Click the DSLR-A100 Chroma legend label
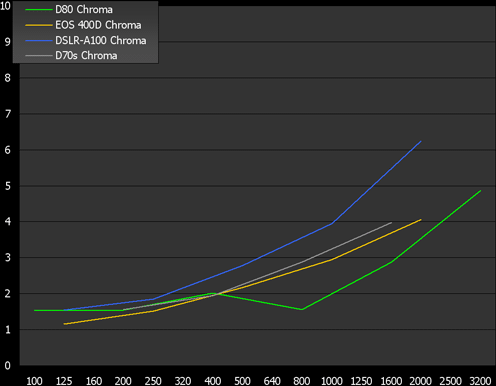Viewport: 496px width, 386px height. click(x=101, y=40)
